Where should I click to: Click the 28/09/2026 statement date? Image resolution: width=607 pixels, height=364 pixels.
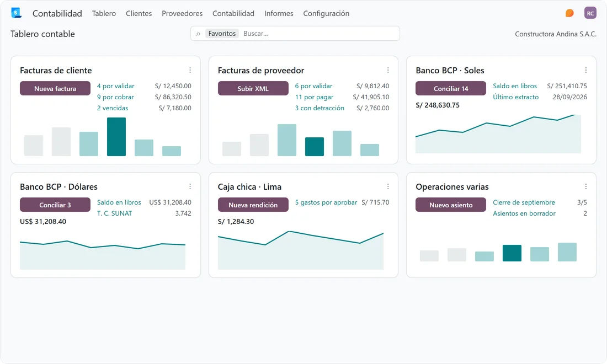[570, 97]
